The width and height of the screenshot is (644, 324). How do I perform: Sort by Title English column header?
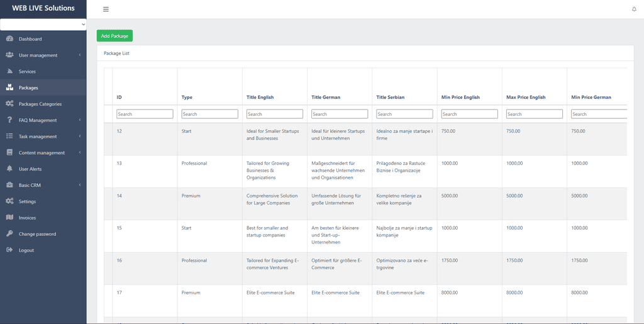point(260,98)
